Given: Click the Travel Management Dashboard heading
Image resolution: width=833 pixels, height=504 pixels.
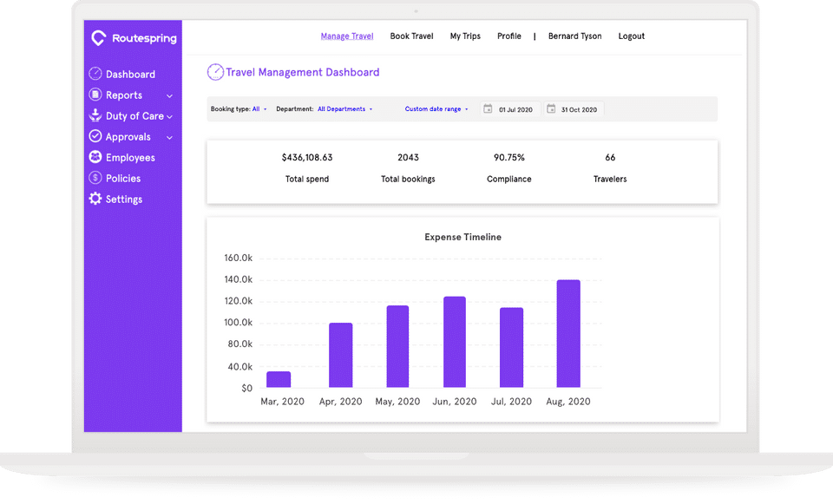Looking at the screenshot, I should point(303,72).
